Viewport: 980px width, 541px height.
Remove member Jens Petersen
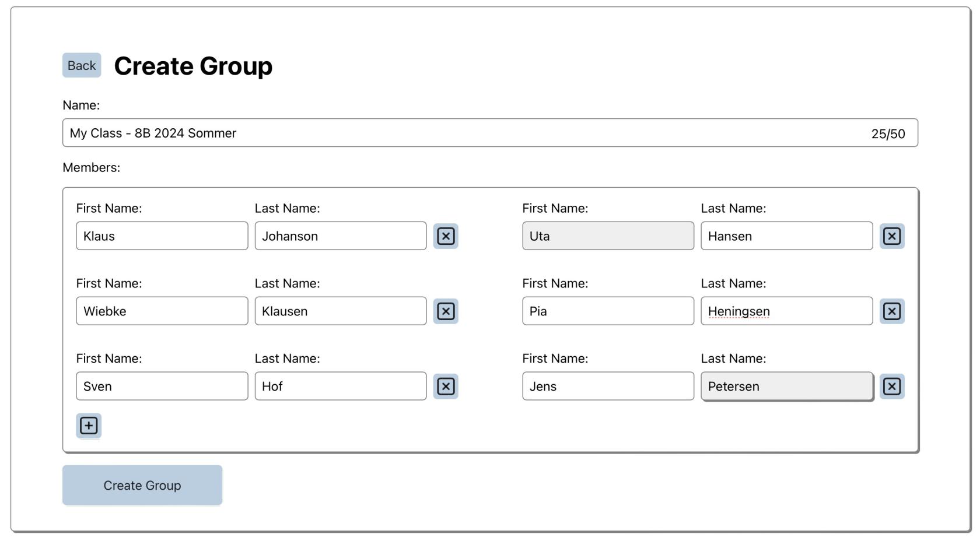[892, 387]
